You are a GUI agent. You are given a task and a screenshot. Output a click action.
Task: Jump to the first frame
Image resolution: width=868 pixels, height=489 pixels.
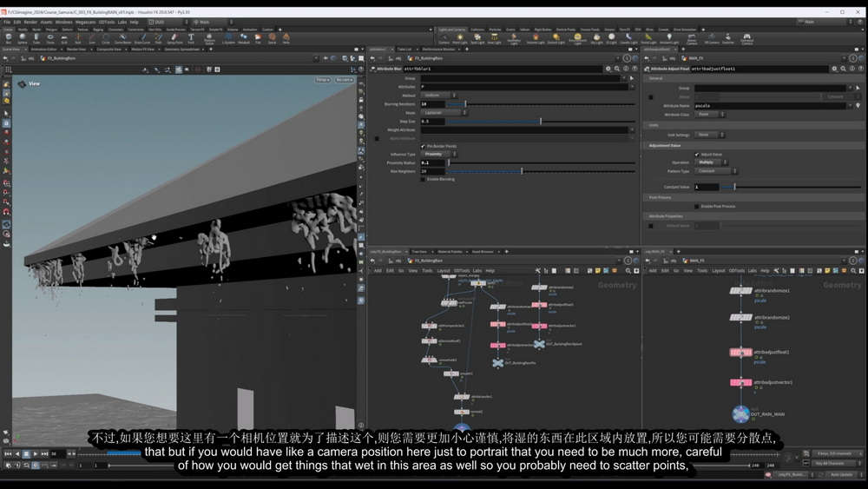8,454
